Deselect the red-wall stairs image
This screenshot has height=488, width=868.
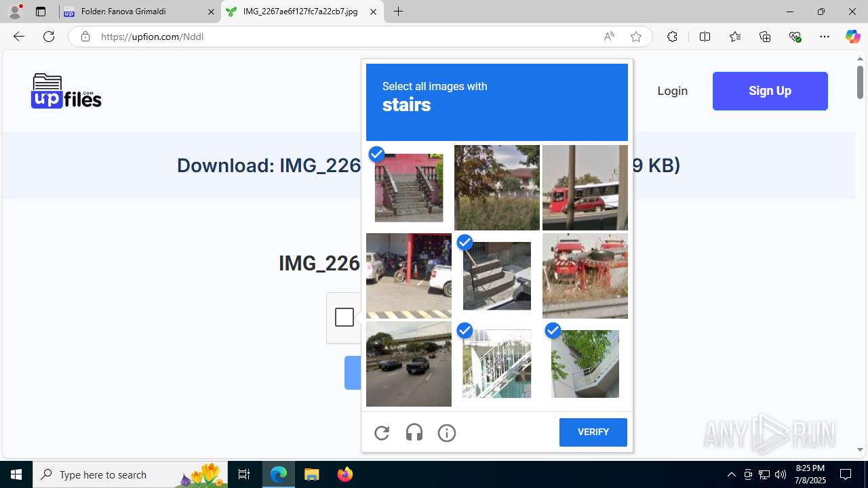pyautogui.click(x=409, y=188)
